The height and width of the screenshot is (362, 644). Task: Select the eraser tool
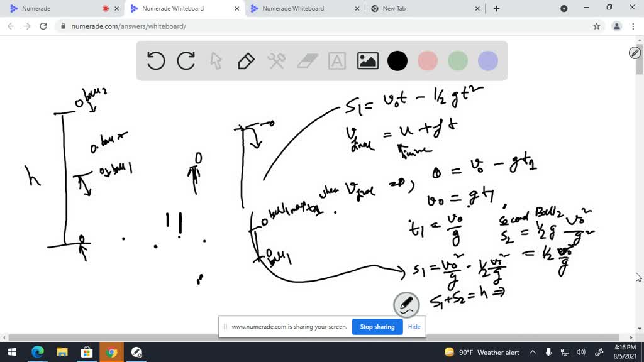[x=308, y=61]
